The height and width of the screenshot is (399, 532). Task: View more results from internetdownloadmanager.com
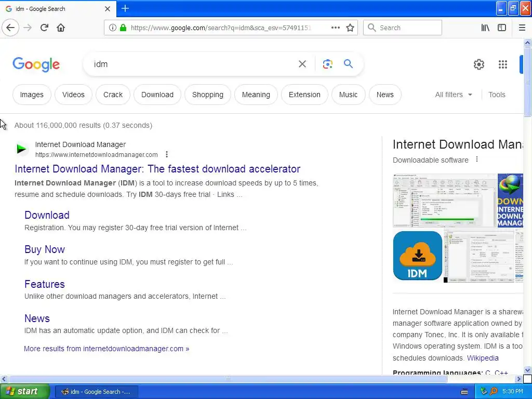point(107,349)
